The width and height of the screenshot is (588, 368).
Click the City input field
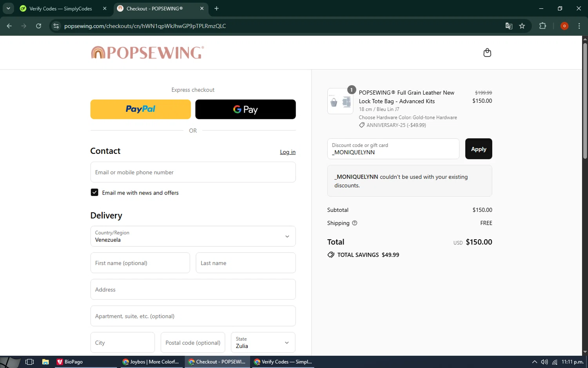[x=123, y=342]
